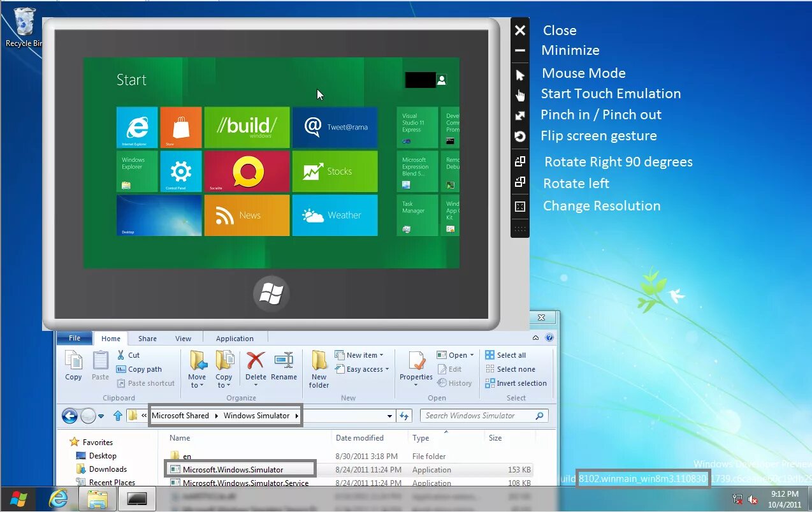Open the Windows Start button on taskbar
Image resolution: width=812 pixels, height=512 pixels.
click(x=18, y=499)
